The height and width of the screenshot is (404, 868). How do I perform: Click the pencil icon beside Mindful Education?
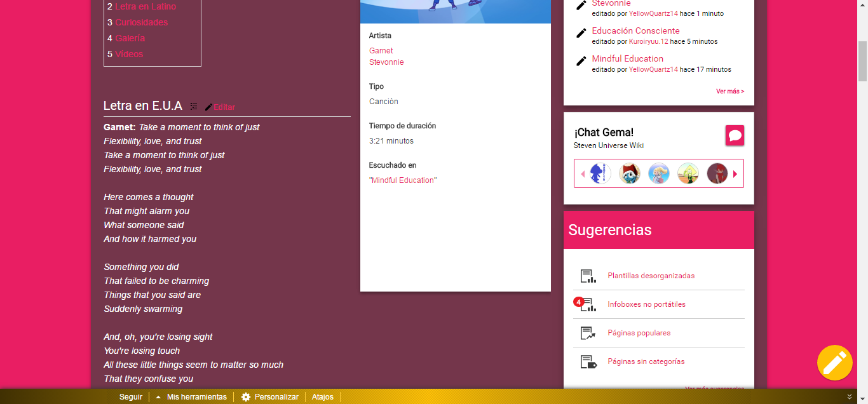pyautogui.click(x=581, y=61)
